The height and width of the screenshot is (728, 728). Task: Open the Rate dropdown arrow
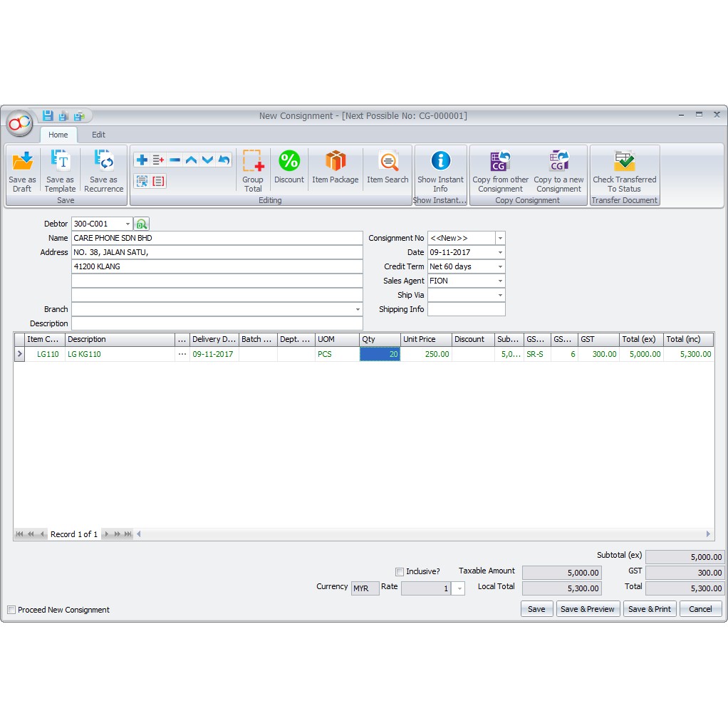tap(459, 588)
